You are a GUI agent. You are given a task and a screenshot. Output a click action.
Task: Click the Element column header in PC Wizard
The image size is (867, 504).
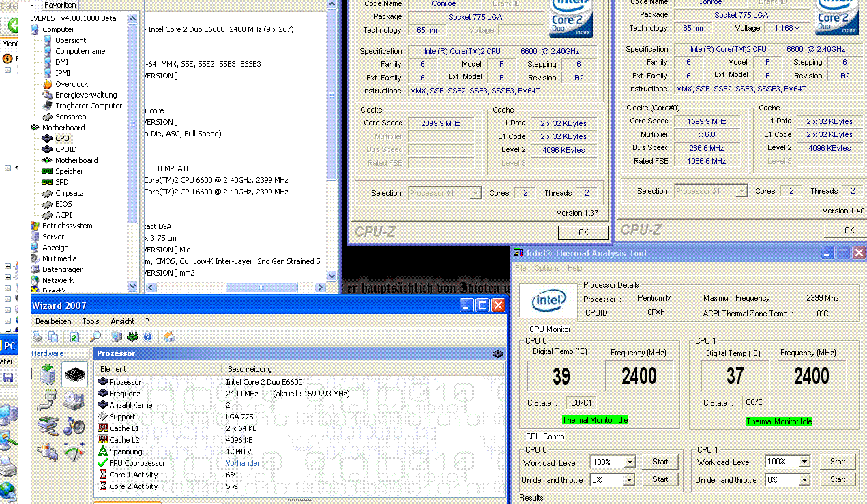[160, 369]
